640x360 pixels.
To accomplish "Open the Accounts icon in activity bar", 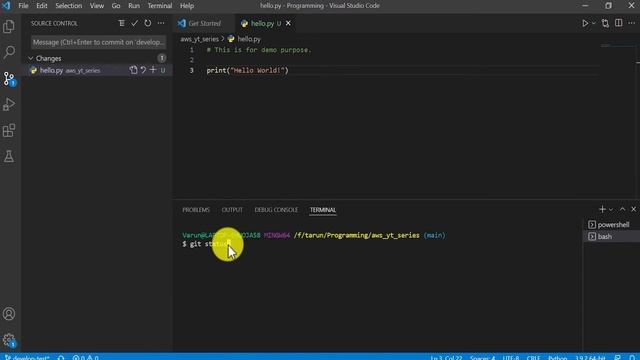I will click(x=9, y=313).
